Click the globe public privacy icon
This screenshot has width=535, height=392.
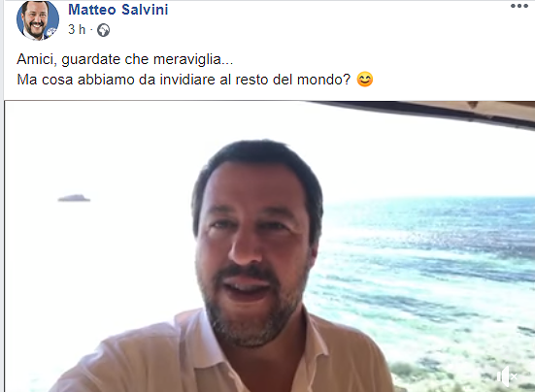(x=103, y=30)
